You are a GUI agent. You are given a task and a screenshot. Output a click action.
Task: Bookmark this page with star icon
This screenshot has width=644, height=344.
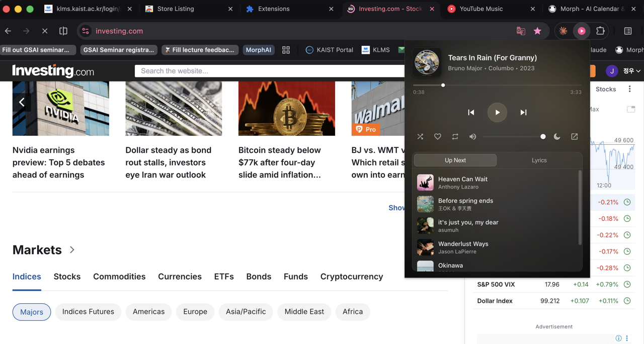[x=538, y=31]
